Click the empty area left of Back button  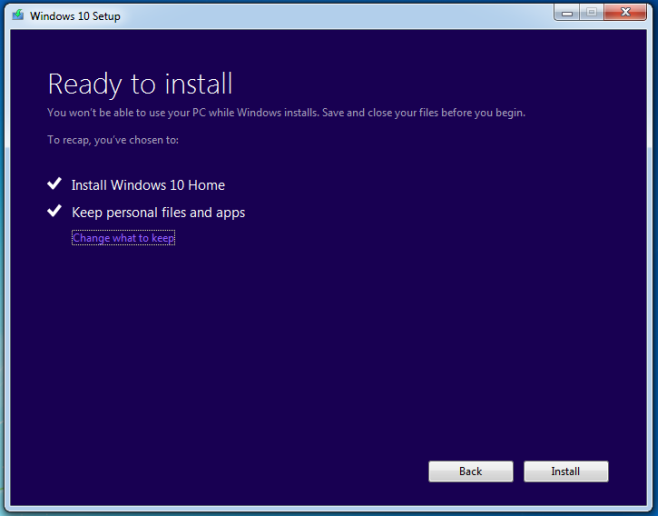[x=250, y=471]
